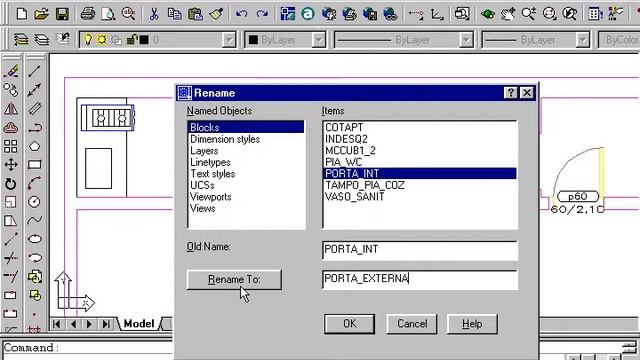The image size is (640, 360).
Task: Activate Match Properties paintbrush
Action: 216,14
